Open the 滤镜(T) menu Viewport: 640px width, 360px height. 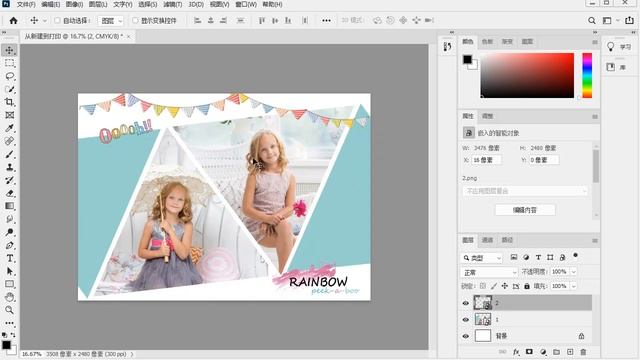click(x=172, y=4)
